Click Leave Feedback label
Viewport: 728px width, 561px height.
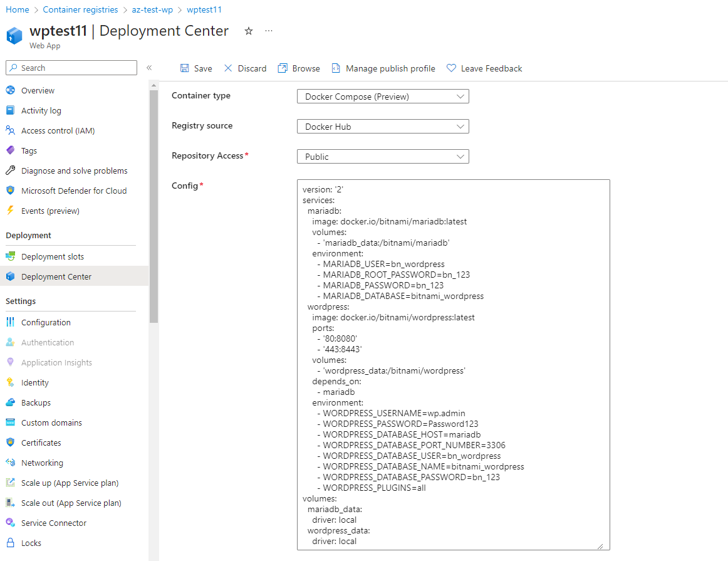pyautogui.click(x=491, y=69)
